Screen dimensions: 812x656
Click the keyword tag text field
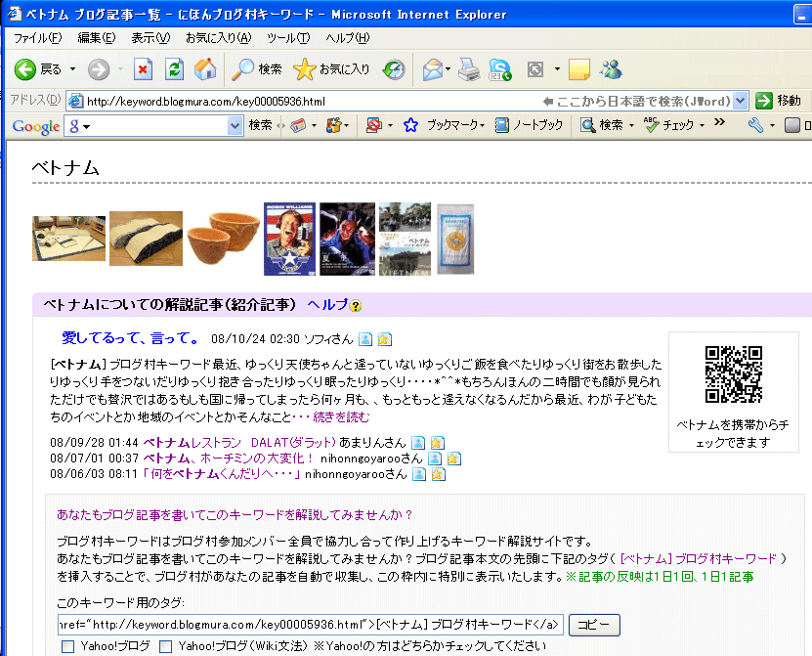pyautogui.click(x=310, y=625)
